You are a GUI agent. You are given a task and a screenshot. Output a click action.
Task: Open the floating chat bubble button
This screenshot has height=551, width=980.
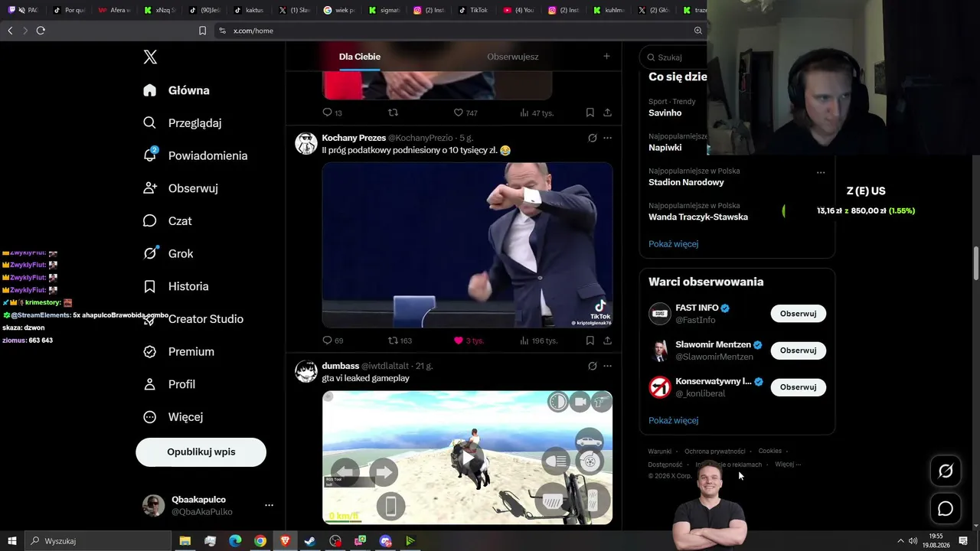946,509
